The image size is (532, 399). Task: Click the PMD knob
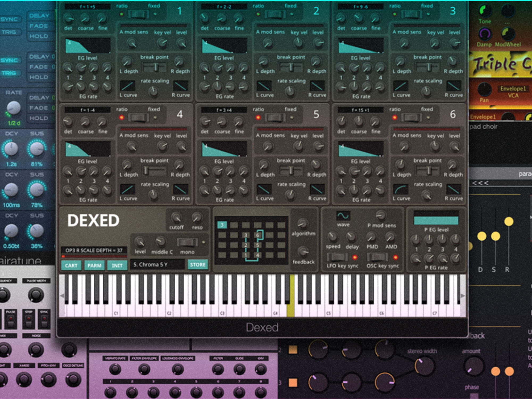(371, 236)
